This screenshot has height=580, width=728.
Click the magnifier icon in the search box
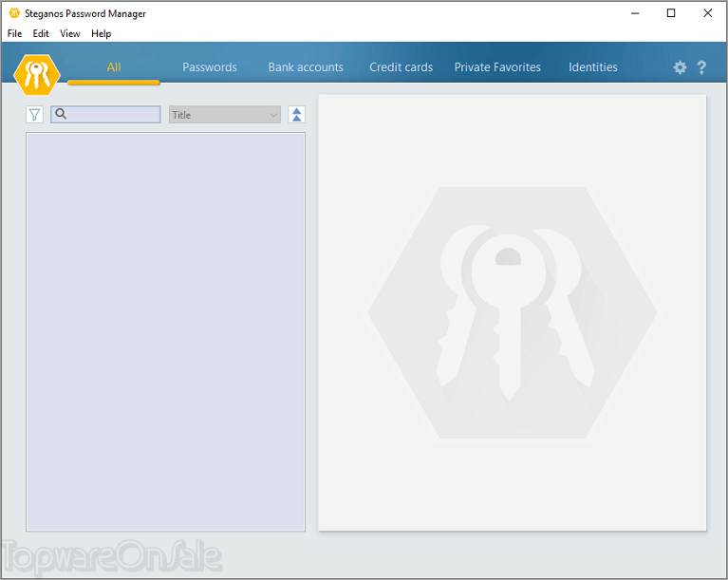point(61,114)
